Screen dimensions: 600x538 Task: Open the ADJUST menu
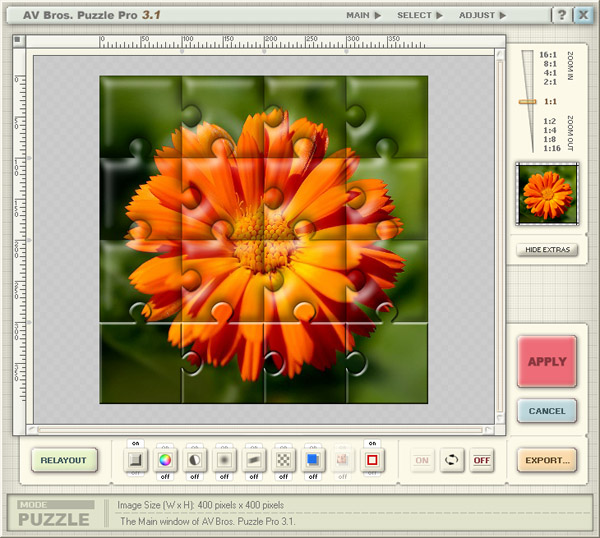(482, 15)
